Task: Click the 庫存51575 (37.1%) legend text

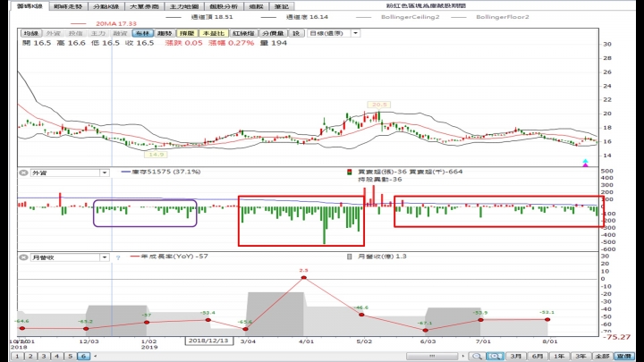Action: tap(166, 172)
